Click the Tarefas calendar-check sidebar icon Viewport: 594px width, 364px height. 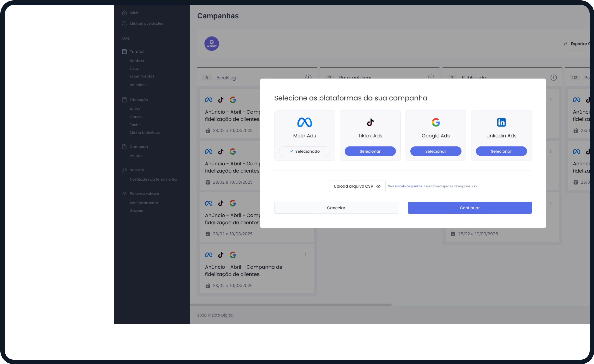[x=124, y=51]
